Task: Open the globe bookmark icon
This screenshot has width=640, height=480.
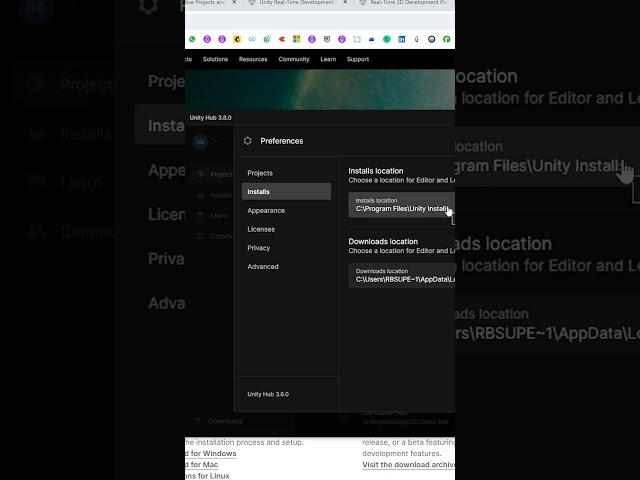Action: pyautogui.click(x=431, y=39)
